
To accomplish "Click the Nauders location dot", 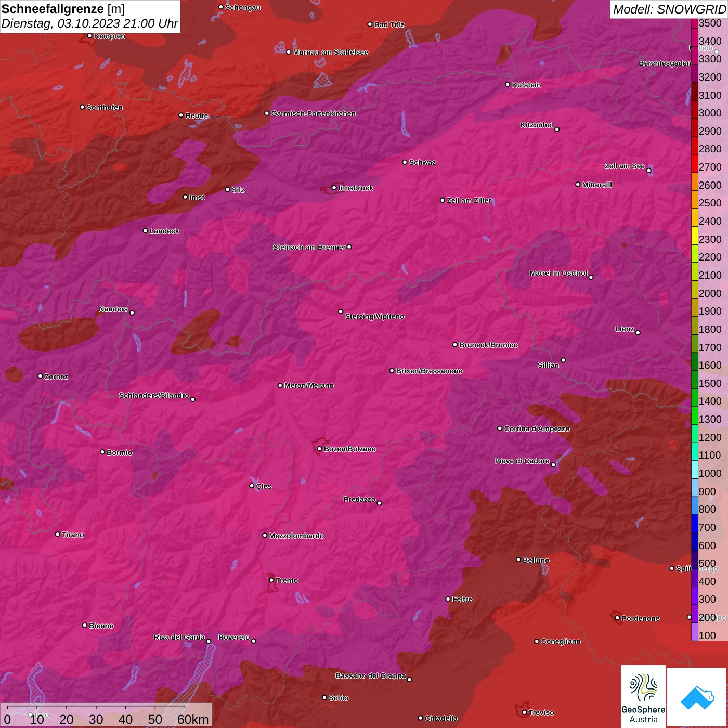I will tap(132, 313).
